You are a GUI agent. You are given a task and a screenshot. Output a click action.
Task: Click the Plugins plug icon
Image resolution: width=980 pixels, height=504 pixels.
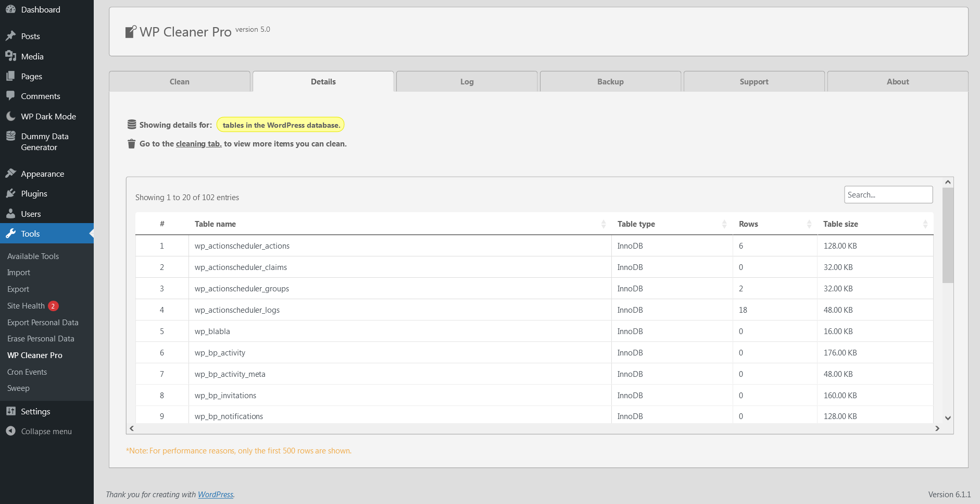point(10,193)
